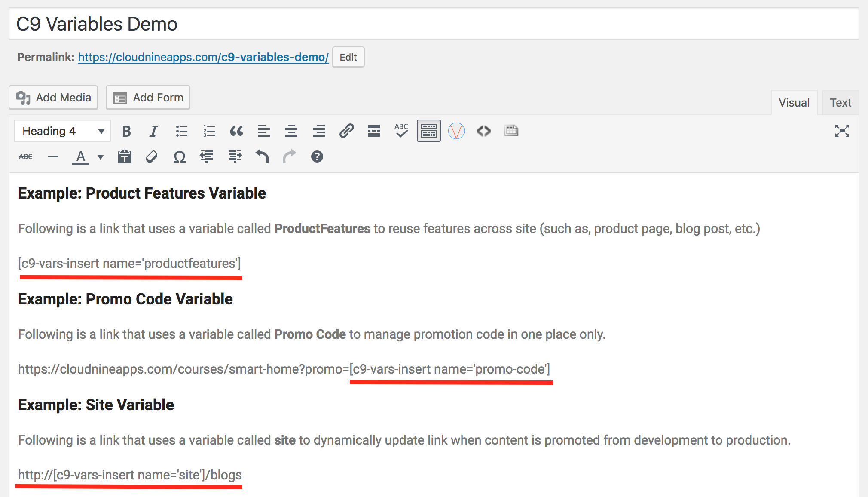Switch to the Visual editor tab

794,103
